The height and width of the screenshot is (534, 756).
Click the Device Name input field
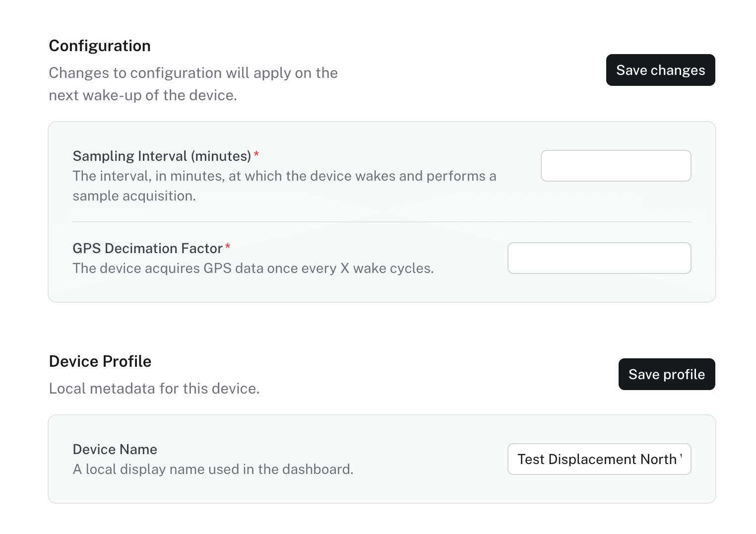pyautogui.click(x=599, y=459)
